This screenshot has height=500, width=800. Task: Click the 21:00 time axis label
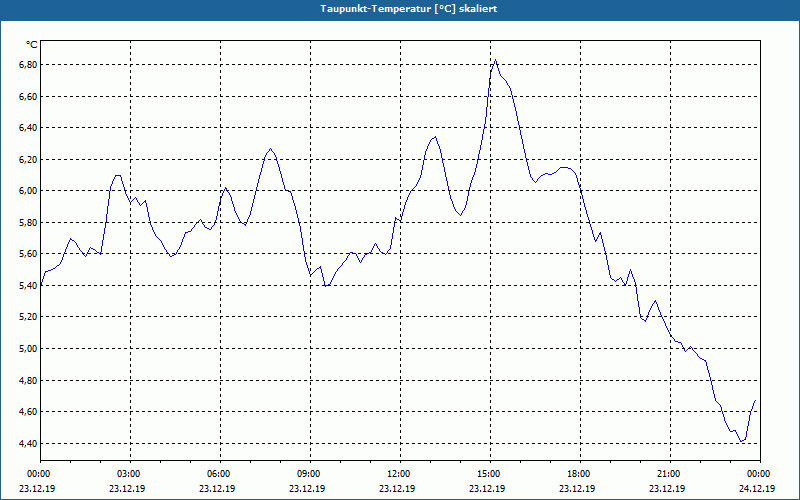point(670,474)
